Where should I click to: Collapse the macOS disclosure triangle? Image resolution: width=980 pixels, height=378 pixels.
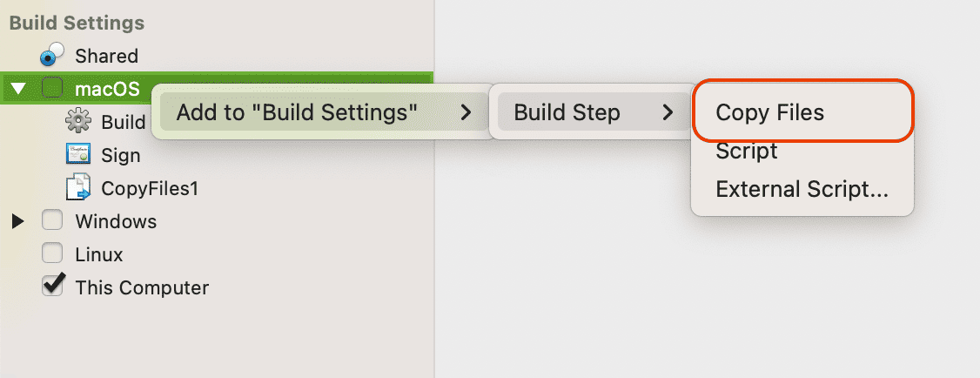pyautogui.click(x=18, y=89)
